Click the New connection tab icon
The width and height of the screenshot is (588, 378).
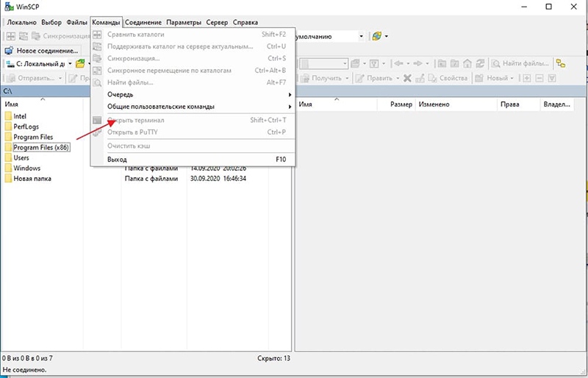click(x=9, y=51)
